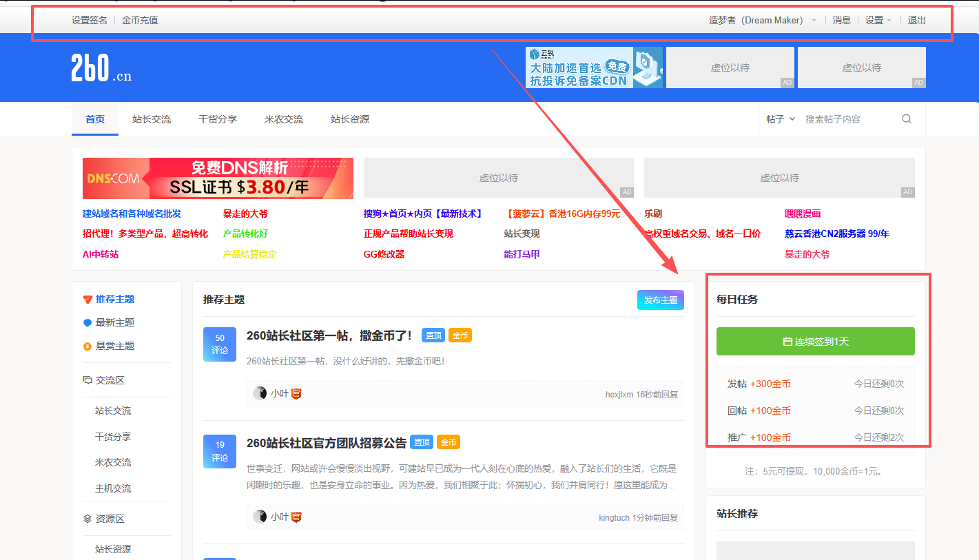Image resolution: width=979 pixels, height=560 pixels.
Task: Expand the 设置 dropdown in top bar
Action: (878, 20)
